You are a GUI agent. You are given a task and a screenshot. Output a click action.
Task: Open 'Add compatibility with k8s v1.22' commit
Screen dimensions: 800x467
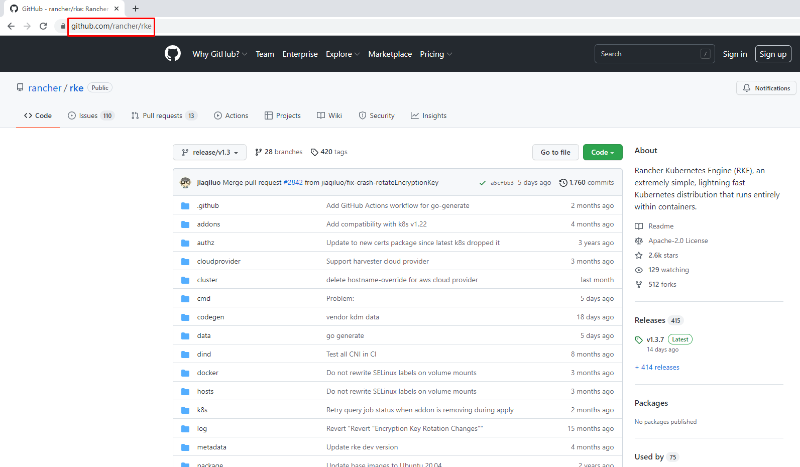377,225
